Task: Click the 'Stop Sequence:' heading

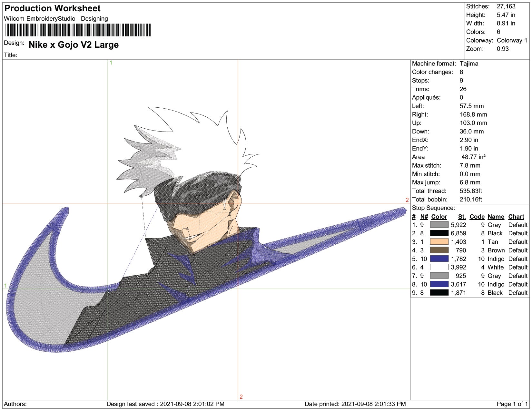Action: click(x=433, y=208)
